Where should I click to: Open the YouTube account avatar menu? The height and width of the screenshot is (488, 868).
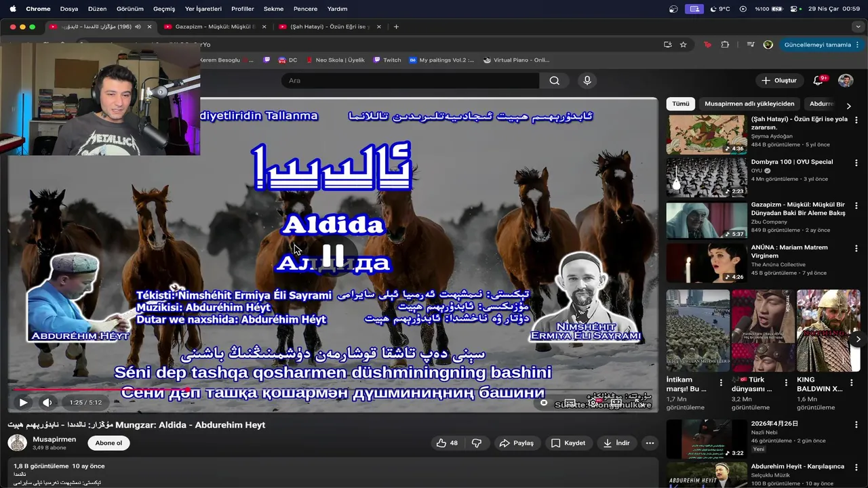click(846, 81)
